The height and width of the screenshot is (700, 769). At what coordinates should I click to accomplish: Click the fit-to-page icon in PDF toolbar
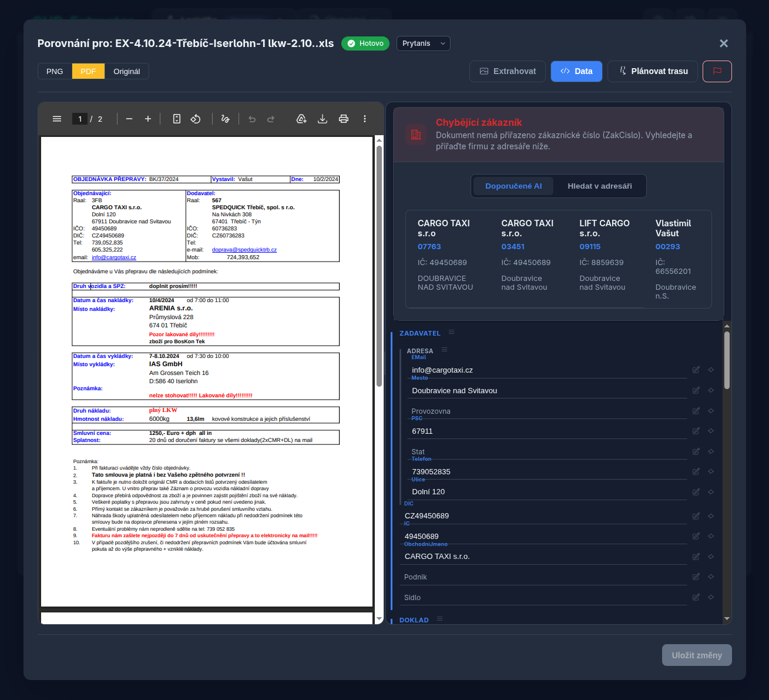pos(177,119)
